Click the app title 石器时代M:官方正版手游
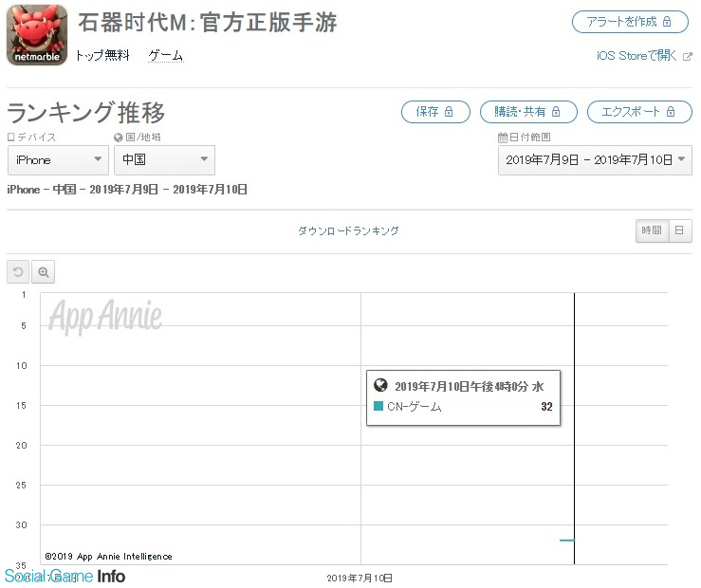This screenshot has height=588, width=701. pyautogui.click(x=208, y=23)
